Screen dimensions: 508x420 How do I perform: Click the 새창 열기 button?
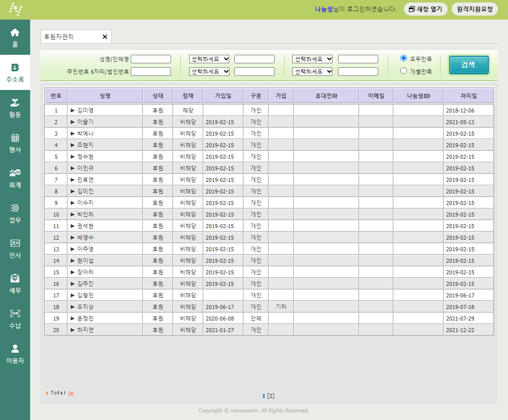426,9
